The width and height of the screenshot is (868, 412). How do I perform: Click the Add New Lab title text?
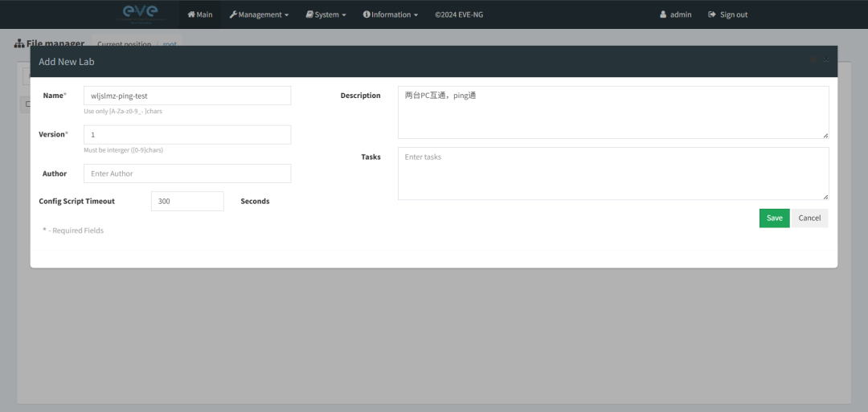click(67, 61)
